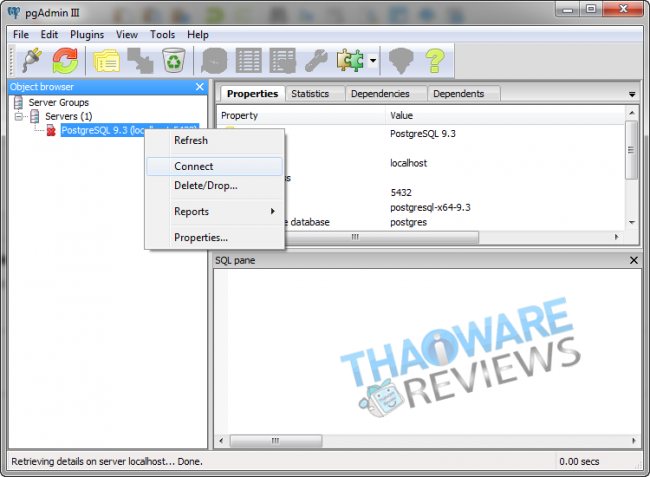Open the plugins dropdown arrow

(x=373, y=61)
